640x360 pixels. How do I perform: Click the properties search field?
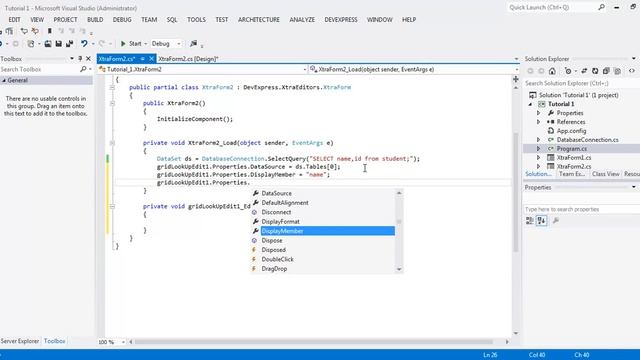pos(581,209)
